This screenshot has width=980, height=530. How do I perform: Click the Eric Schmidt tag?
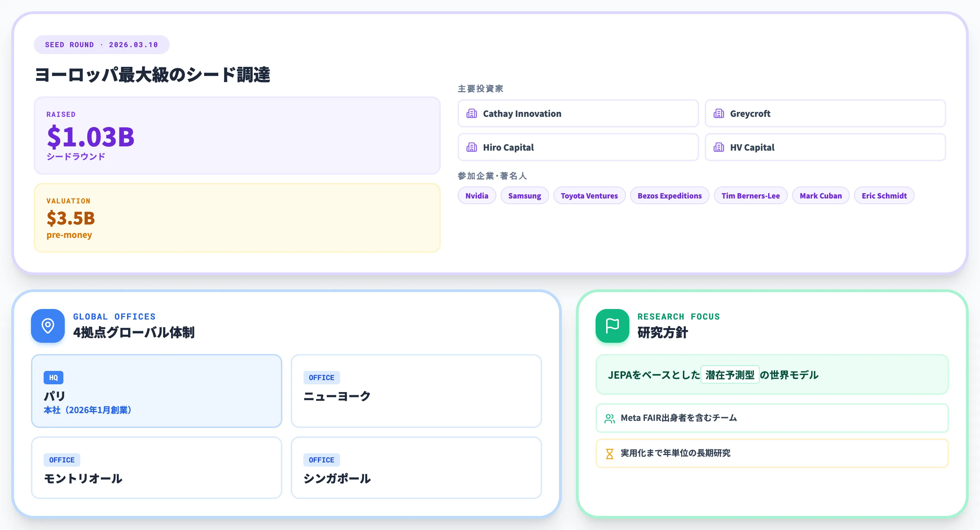(884, 196)
